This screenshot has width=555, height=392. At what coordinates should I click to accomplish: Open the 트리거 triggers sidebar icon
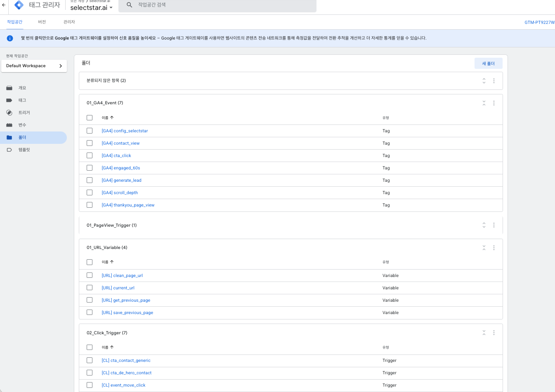click(9, 113)
